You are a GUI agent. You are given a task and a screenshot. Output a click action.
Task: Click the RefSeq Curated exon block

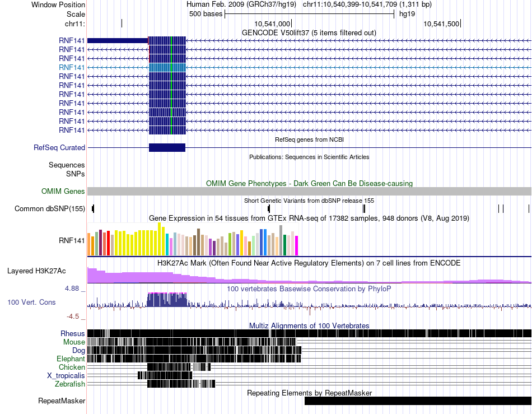coord(167,147)
